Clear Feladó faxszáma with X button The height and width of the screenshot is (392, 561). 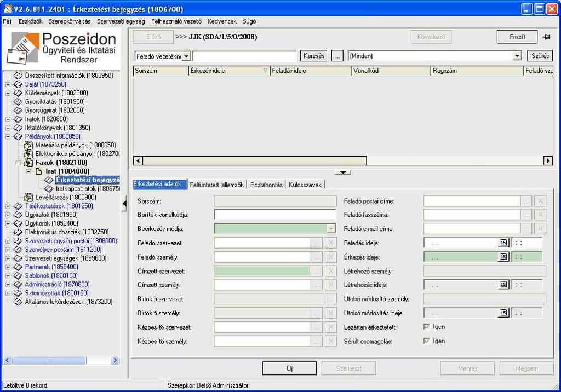click(x=540, y=215)
